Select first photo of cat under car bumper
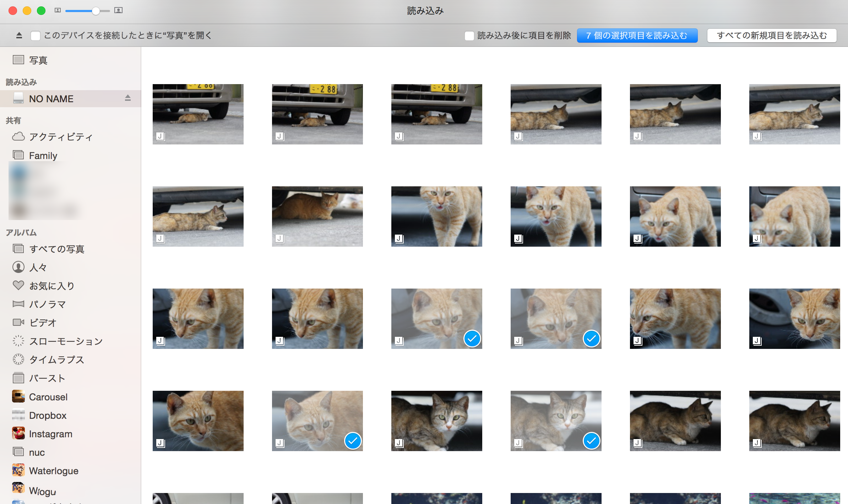 [198, 114]
